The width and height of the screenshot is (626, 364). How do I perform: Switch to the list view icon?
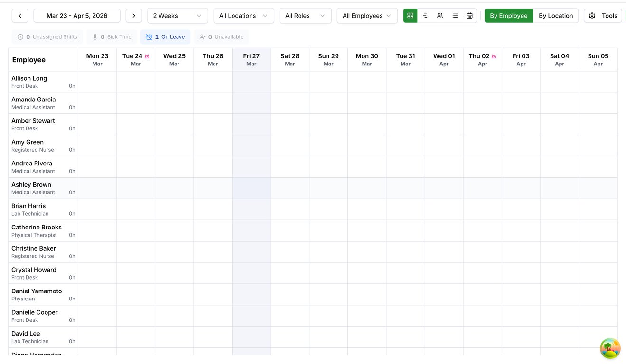(x=455, y=16)
